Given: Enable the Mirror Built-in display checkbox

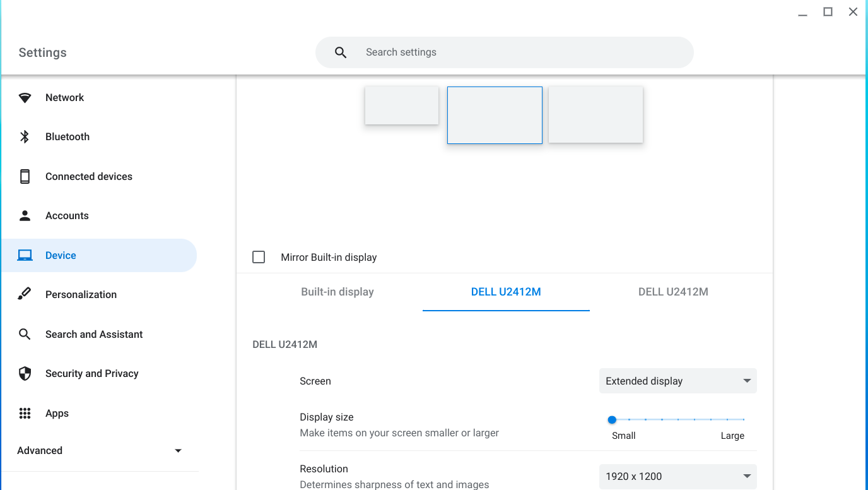Looking at the screenshot, I should (x=259, y=257).
